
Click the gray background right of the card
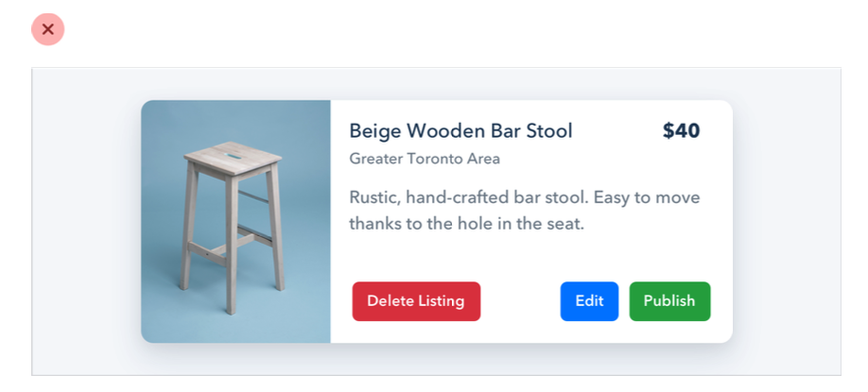pos(787,221)
